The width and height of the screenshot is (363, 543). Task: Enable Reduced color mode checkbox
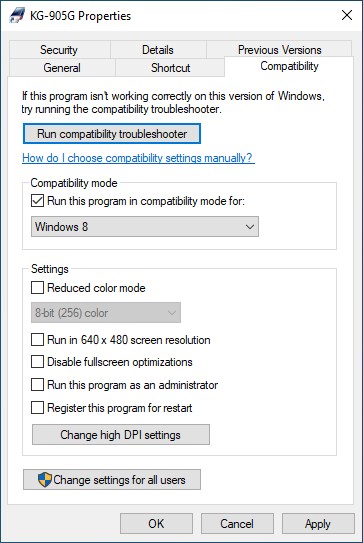coord(37,287)
